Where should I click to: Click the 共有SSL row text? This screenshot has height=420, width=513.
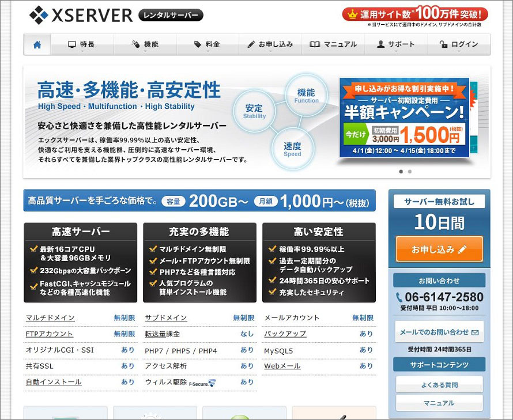[x=39, y=366]
